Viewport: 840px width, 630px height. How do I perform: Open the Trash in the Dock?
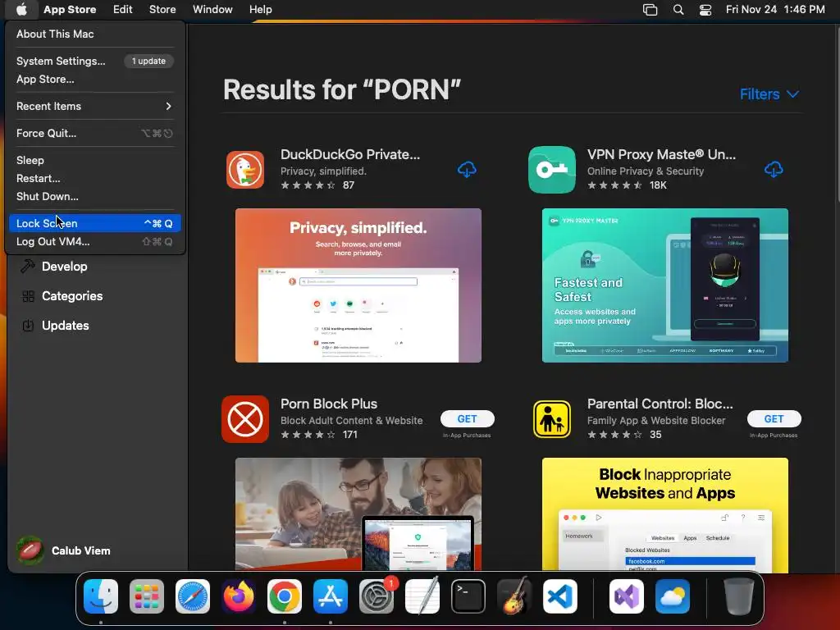(739, 596)
